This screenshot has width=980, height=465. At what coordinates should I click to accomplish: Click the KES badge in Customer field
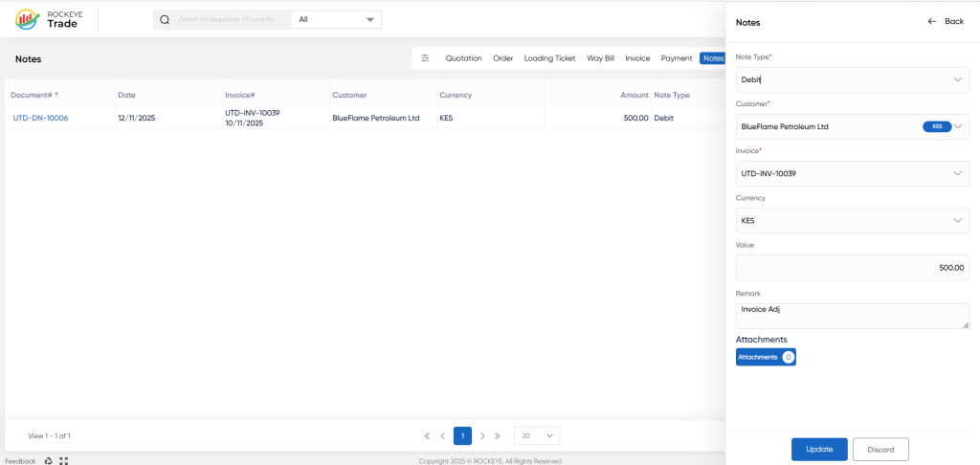click(x=937, y=126)
